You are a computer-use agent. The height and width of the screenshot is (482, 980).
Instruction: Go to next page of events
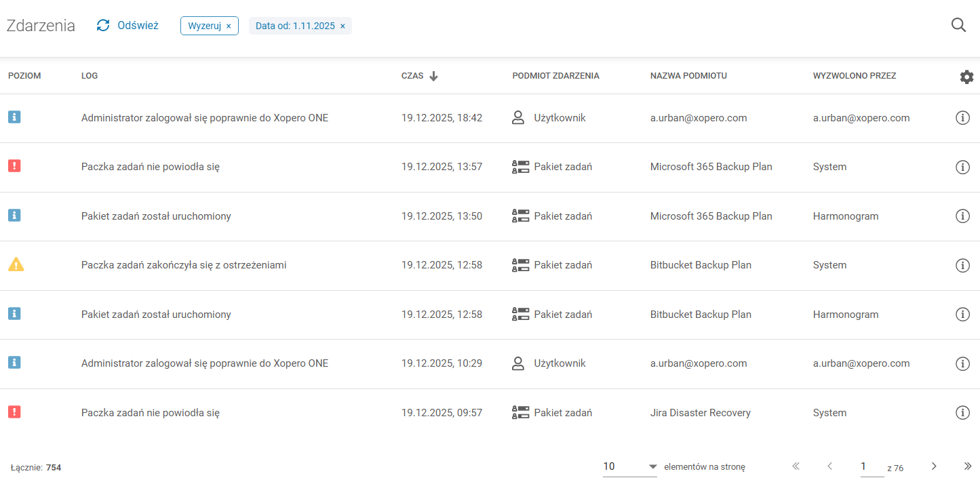[934, 466]
